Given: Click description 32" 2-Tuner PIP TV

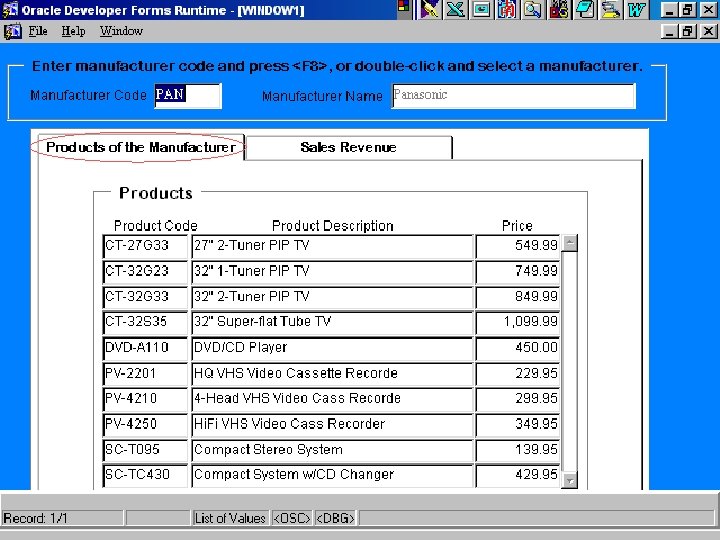Looking at the screenshot, I should [x=332, y=297].
